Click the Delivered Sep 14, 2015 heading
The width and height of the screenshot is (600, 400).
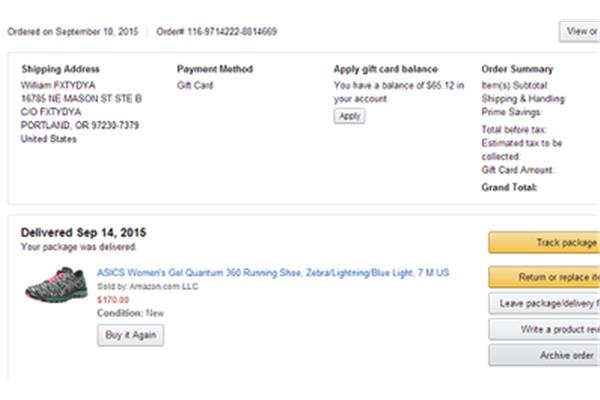click(83, 232)
